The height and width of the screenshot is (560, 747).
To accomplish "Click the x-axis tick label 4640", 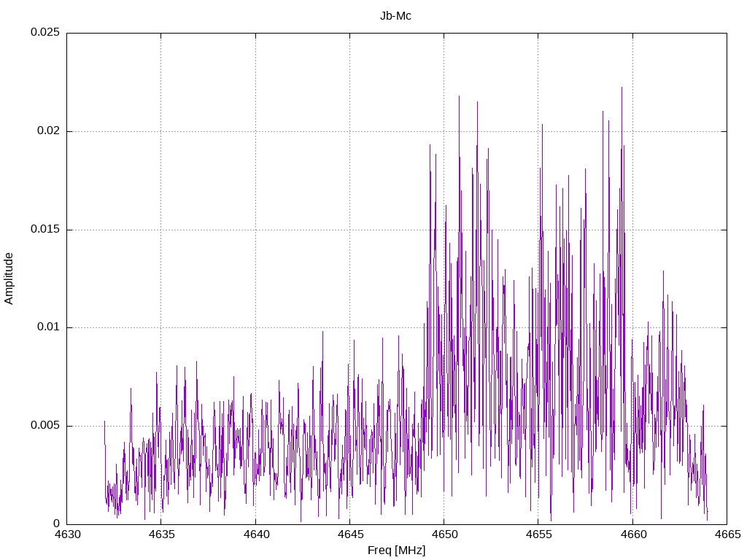I will pyautogui.click(x=256, y=534).
